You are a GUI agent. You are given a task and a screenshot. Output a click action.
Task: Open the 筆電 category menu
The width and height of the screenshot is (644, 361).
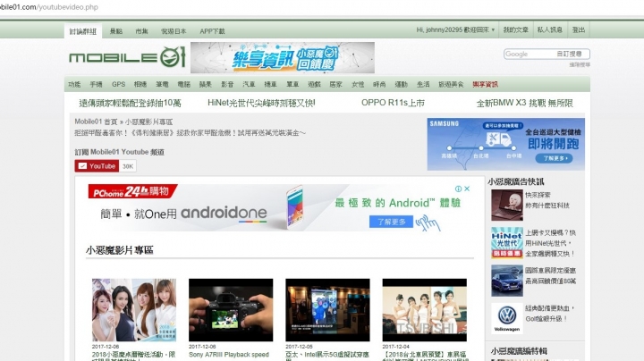coord(162,84)
